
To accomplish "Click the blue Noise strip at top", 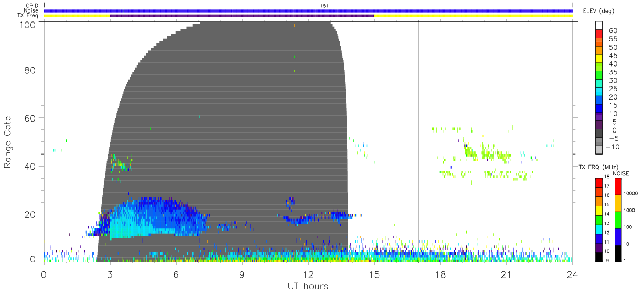I will pos(308,10).
